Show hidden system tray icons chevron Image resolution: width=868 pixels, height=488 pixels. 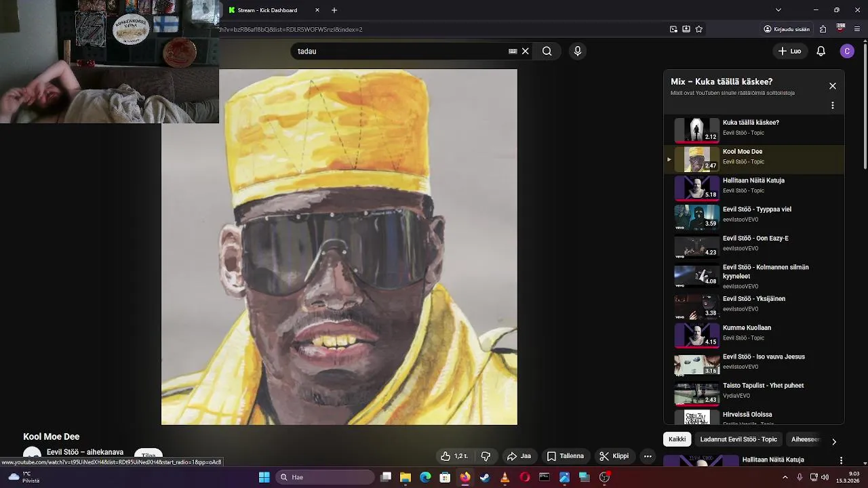[785, 477]
